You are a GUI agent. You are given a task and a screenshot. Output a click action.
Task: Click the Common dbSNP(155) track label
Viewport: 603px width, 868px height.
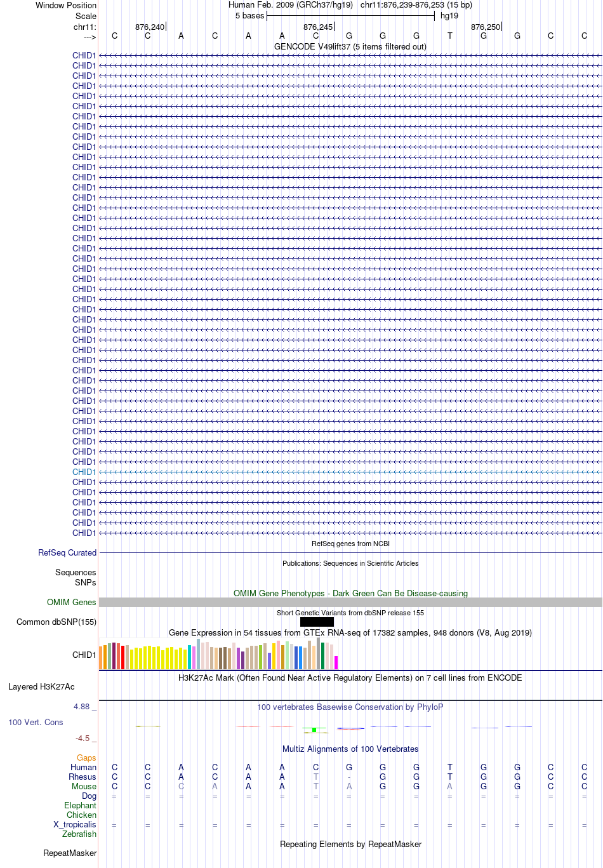(56, 622)
